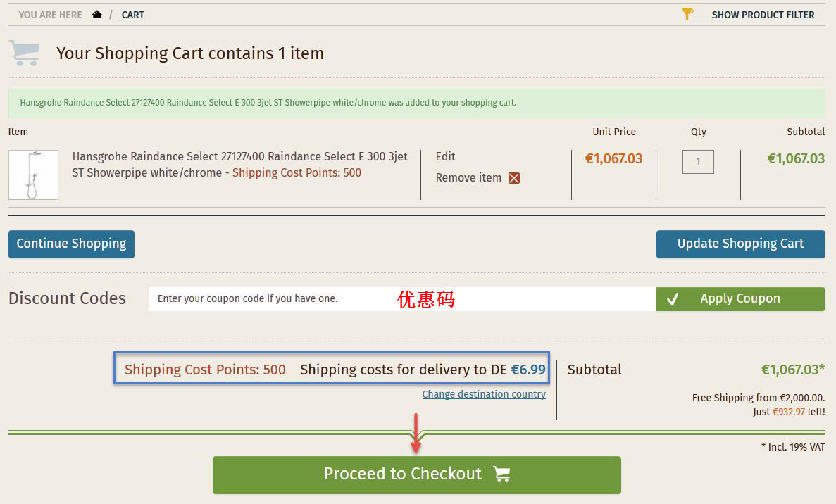Click the Update Shopping Cart button
836x504 pixels.
[740, 244]
